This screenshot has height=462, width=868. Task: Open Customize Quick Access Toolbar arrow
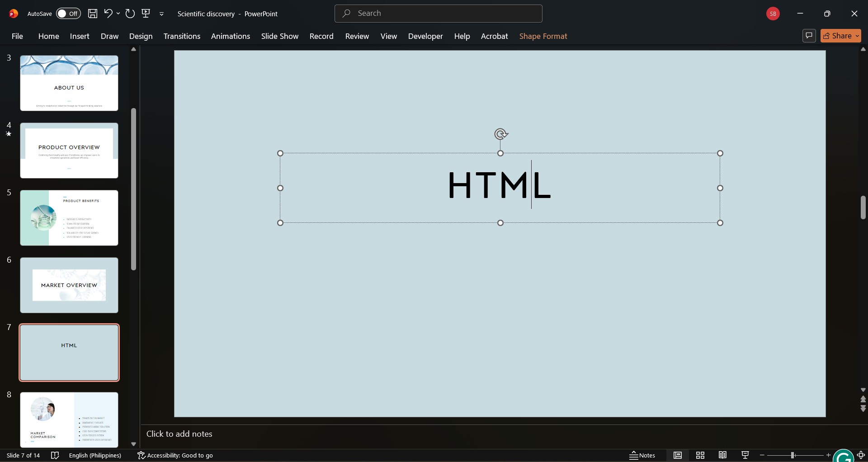(x=161, y=14)
